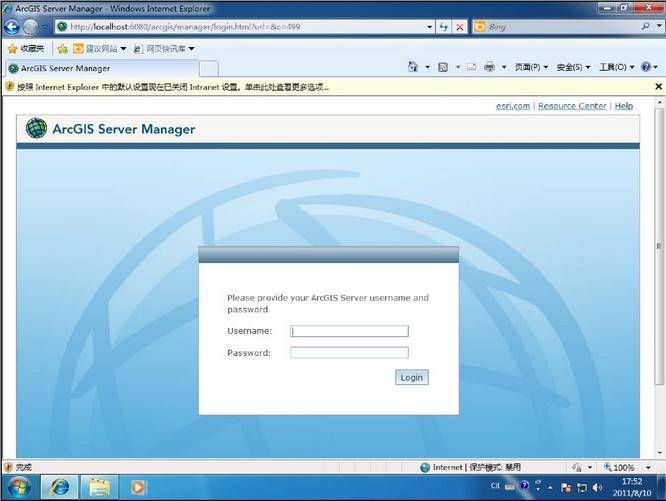
Task: Click the esri.com link
Action: pos(513,106)
